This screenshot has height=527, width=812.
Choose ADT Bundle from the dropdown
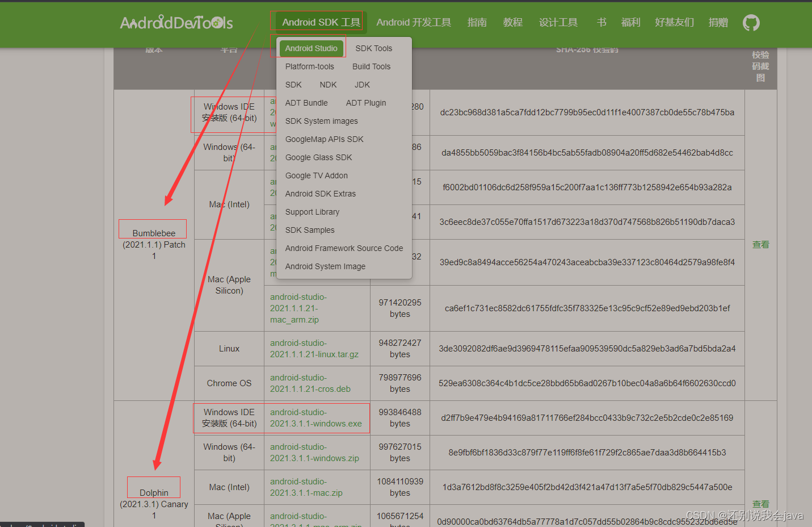(306, 103)
